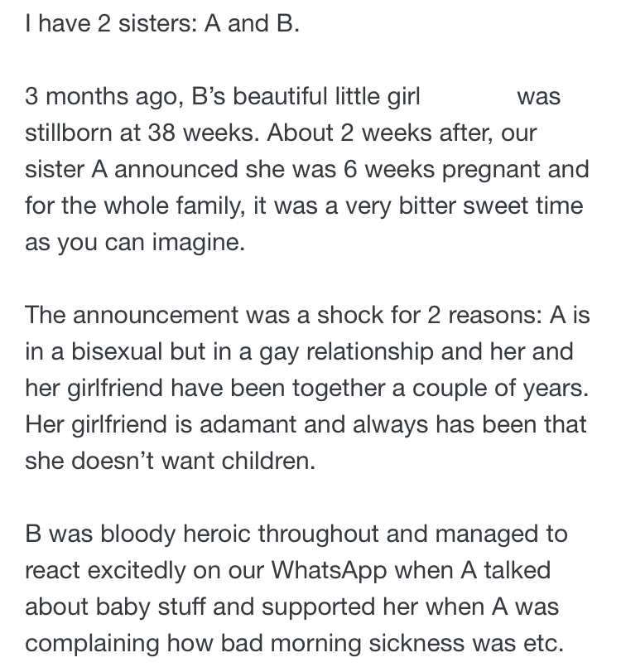Click the words "baby stuff"
The height and width of the screenshot is (672, 621).
(x=150, y=607)
